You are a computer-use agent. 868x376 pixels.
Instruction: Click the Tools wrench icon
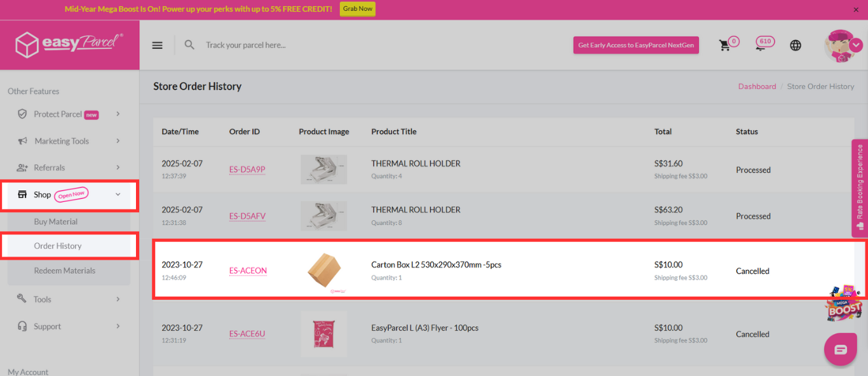[x=22, y=299]
